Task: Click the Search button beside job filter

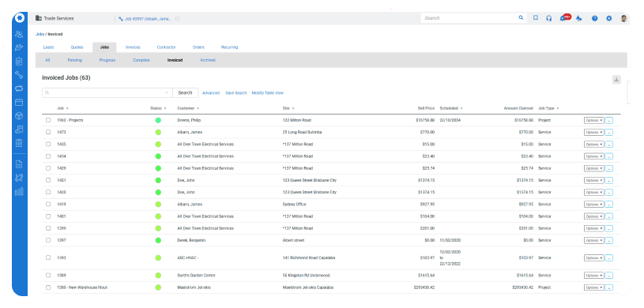Action: (185, 93)
